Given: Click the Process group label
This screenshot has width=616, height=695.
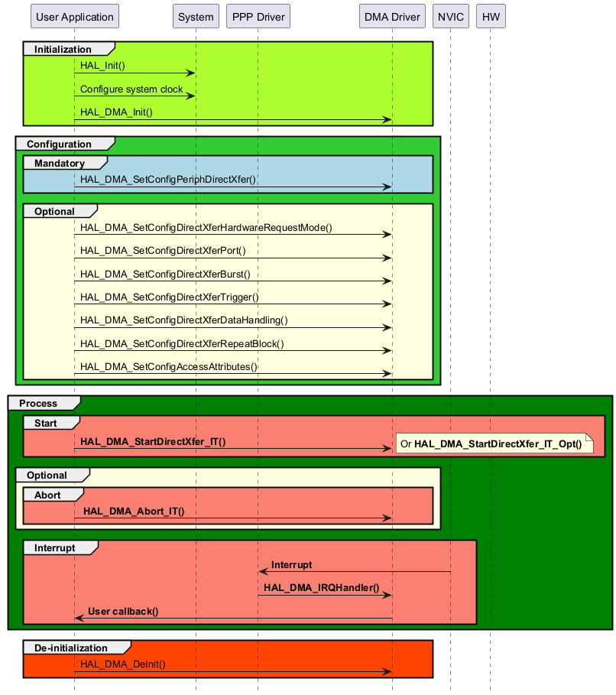Looking at the screenshot, I should click(38, 403).
